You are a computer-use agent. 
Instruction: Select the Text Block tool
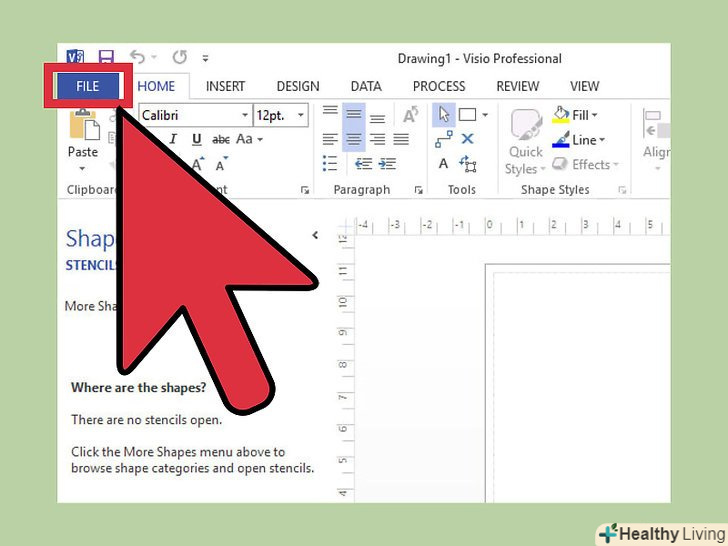click(x=468, y=164)
